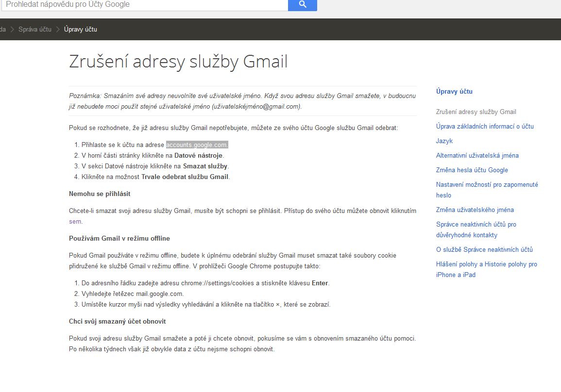This screenshot has height=392, width=561.
Task: Click the blue search magnifier button
Action: 302,5
